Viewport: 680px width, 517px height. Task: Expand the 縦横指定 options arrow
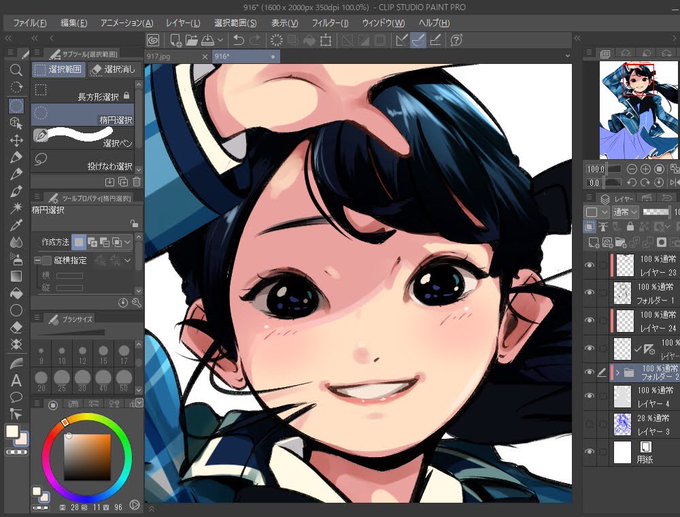(x=128, y=260)
